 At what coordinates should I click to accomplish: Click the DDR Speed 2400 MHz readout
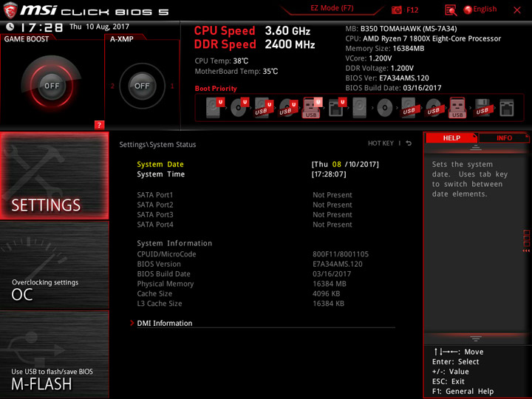click(254, 44)
